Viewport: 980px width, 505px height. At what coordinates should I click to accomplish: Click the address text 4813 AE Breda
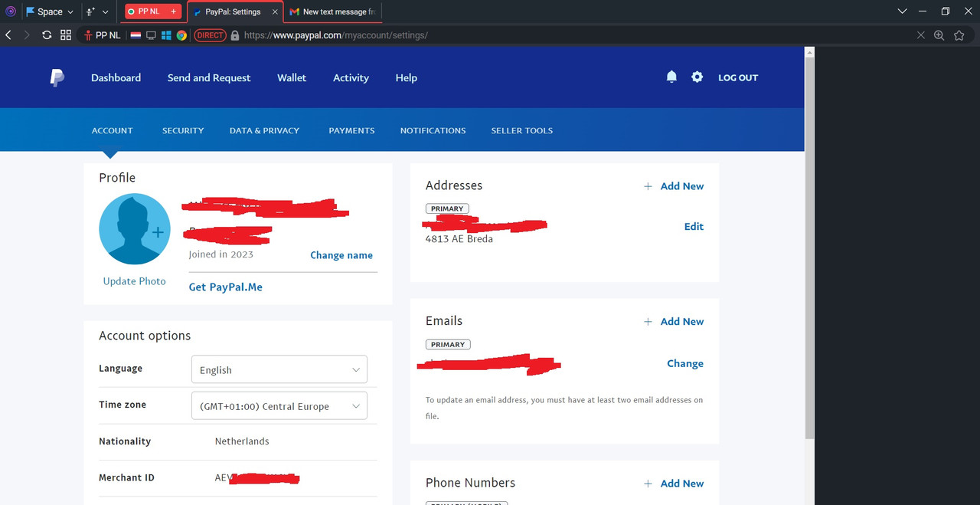(x=459, y=238)
